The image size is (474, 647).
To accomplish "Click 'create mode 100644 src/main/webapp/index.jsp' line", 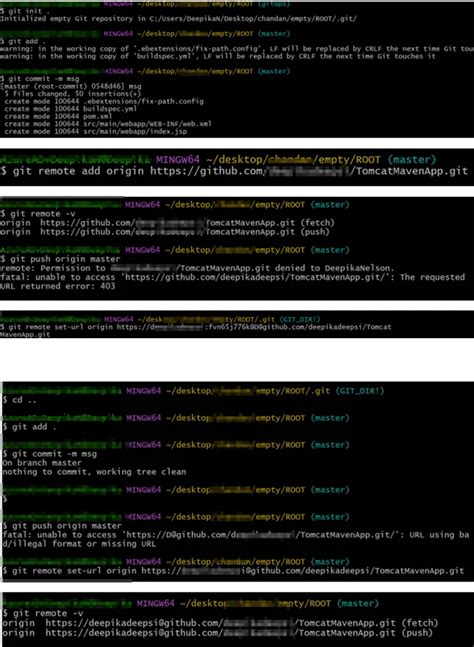I will pos(96,132).
